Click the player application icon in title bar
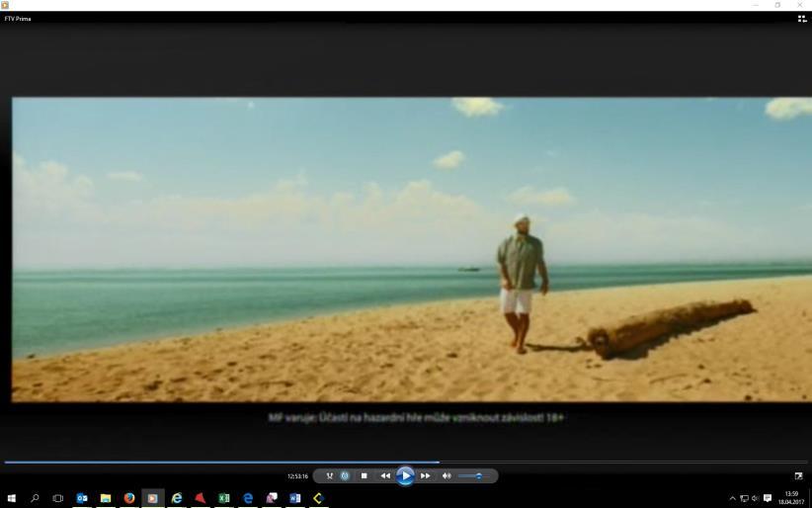The image size is (812, 508). [5, 5]
